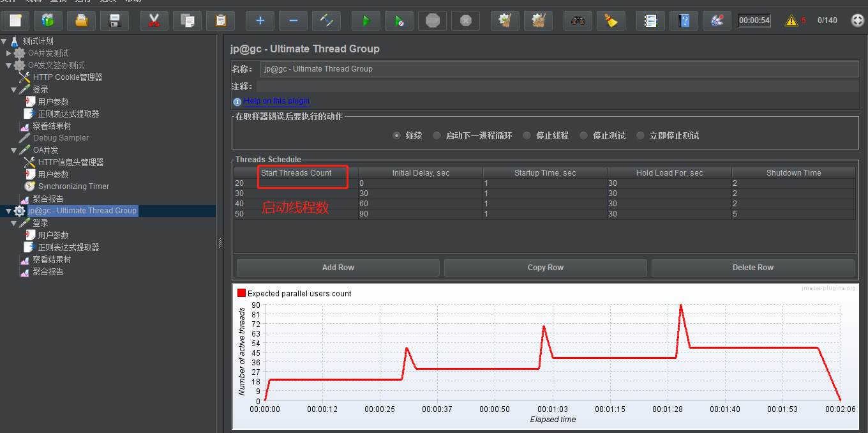Choose the 立即停止测试 radio button
The height and width of the screenshot is (433, 868).
point(640,135)
